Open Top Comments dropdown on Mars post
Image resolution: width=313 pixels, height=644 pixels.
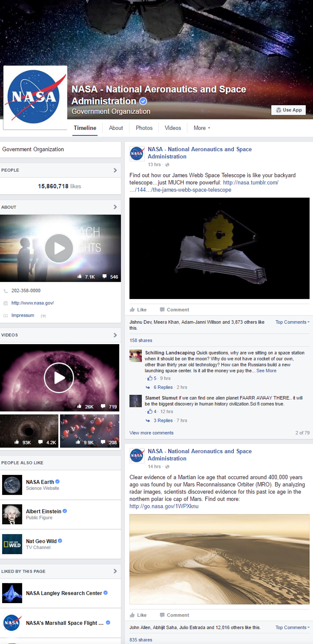coord(292,627)
